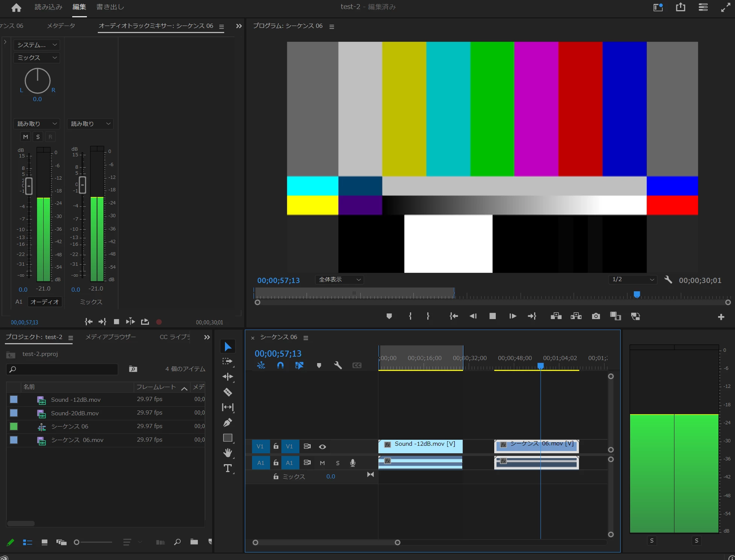Image resolution: width=735 pixels, height=560 pixels.
Task: Select the Pen tool
Action: 228,422
